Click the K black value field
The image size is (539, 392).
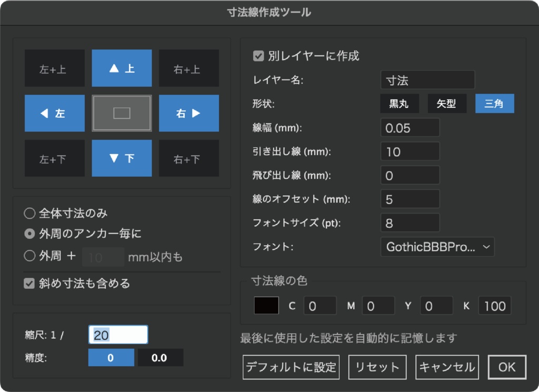[x=495, y=305]
